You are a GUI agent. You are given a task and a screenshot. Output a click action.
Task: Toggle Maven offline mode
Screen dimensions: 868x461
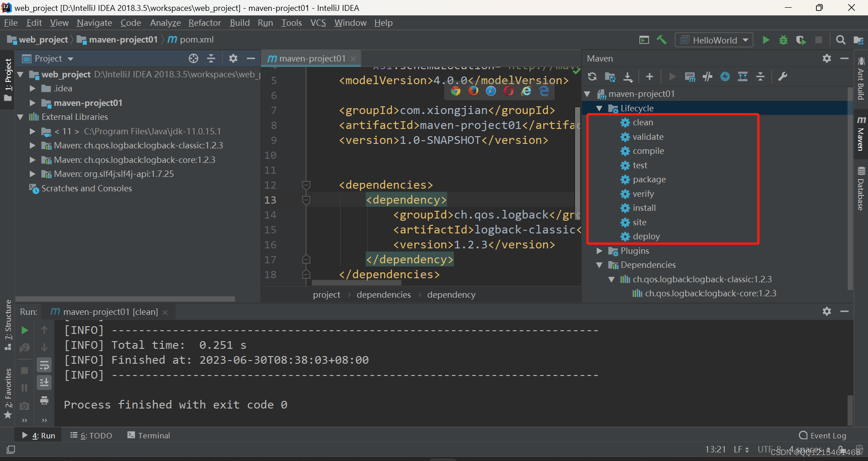[x=708, y=77]
